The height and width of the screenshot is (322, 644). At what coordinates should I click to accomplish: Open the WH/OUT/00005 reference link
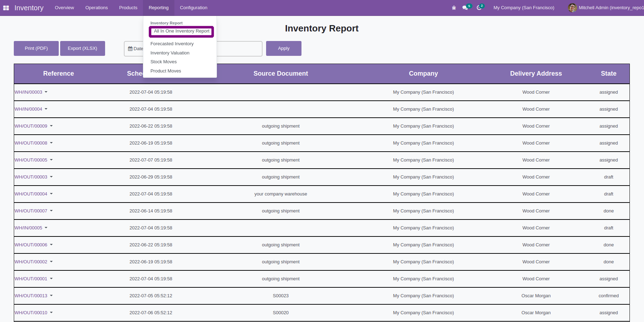[31, 160]
